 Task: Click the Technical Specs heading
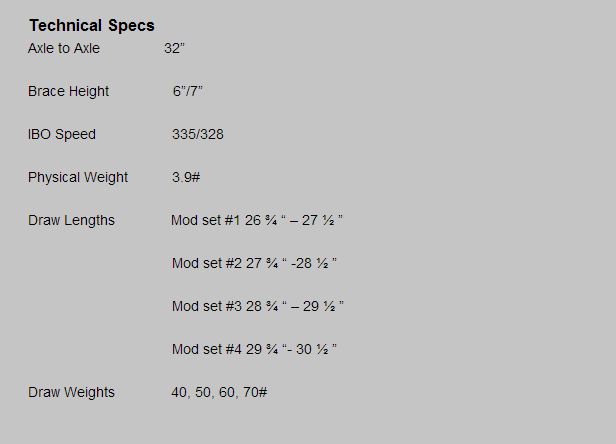coord(92,26)
